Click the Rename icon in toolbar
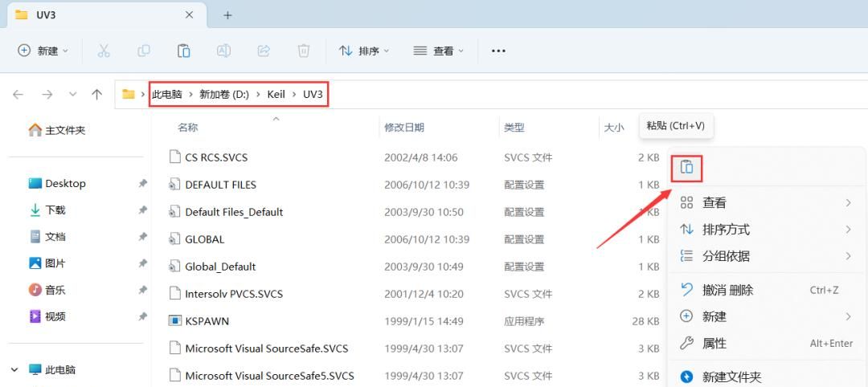The width and height of the screenshot is (868, 387). [223, 51]
